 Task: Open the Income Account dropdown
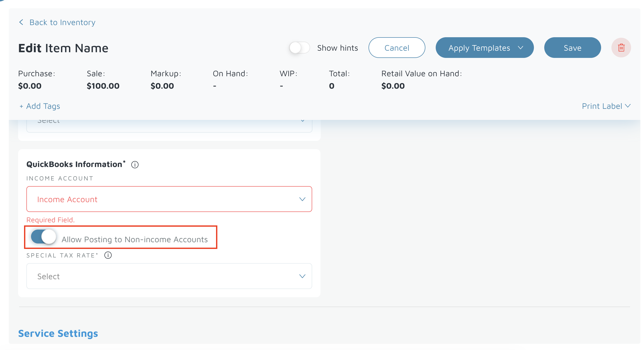[169, 199]
